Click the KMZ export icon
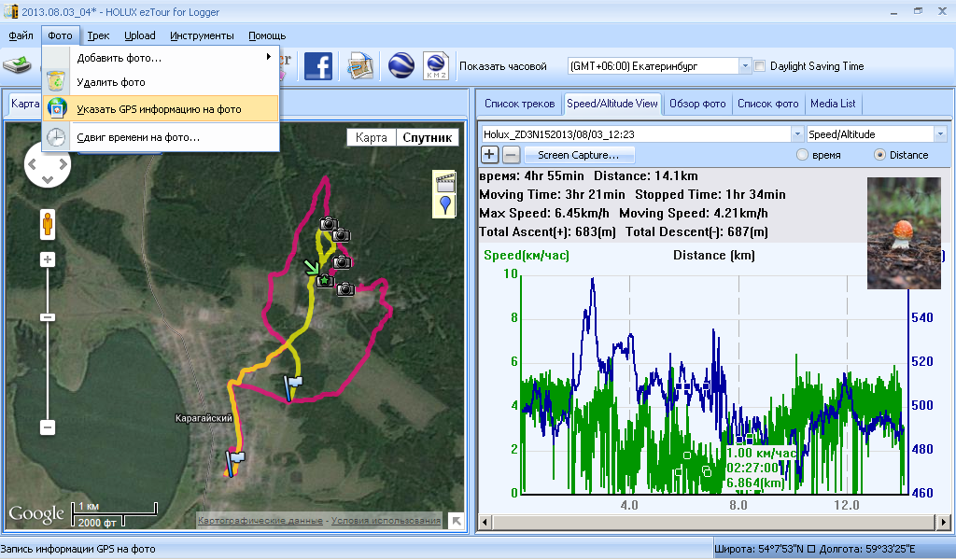956x560 pixels. pyautogui.click(x=436, y=66)
